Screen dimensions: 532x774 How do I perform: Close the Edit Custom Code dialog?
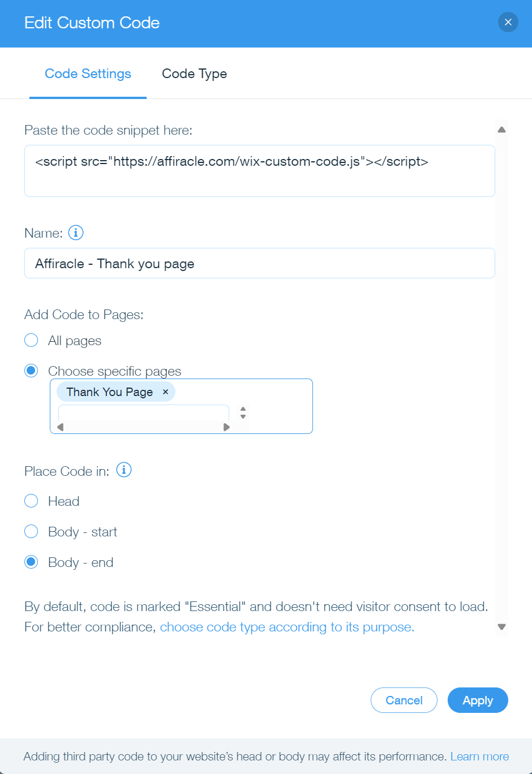click(x=508, y=23)
